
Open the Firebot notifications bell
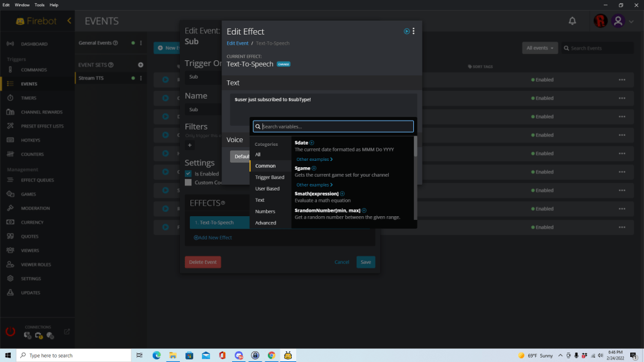(x=572, y=21)
